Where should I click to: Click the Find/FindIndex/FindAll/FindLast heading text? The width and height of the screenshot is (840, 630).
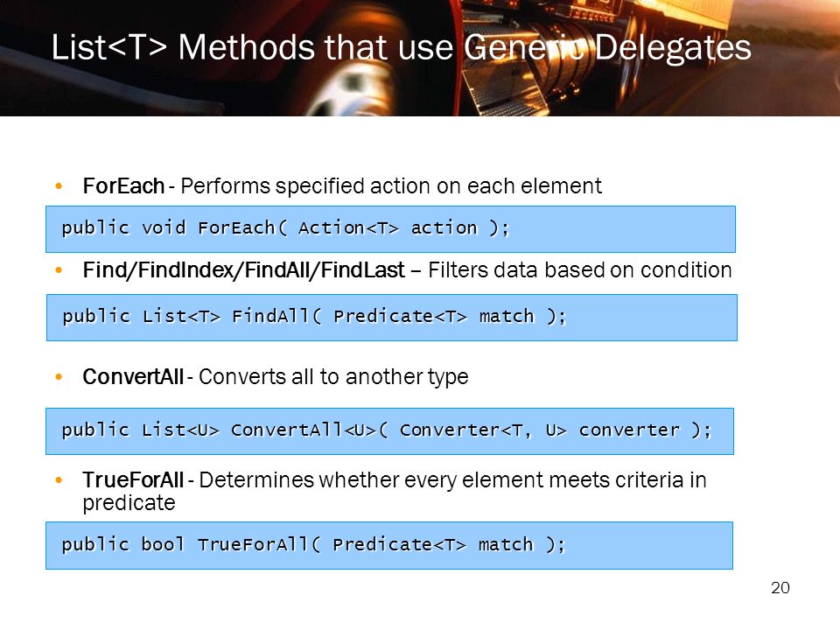pos(244,270)
